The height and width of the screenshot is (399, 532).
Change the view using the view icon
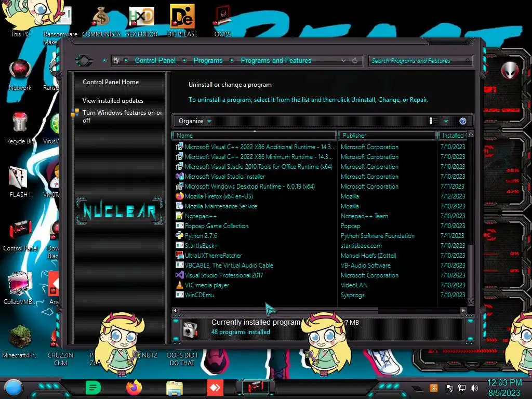pyautogui.click(x=433, y=121)
